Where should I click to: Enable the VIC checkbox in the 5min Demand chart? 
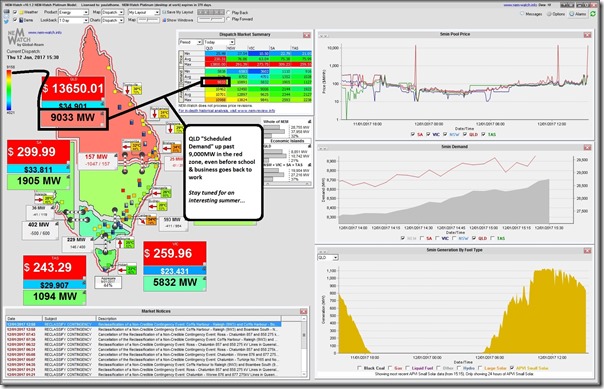click(438, 238)
